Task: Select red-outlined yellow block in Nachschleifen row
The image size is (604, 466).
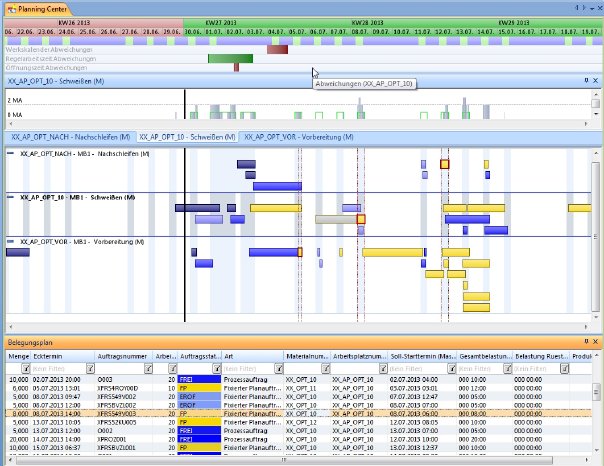Action: pyautogui.click(x=445, y=164)
